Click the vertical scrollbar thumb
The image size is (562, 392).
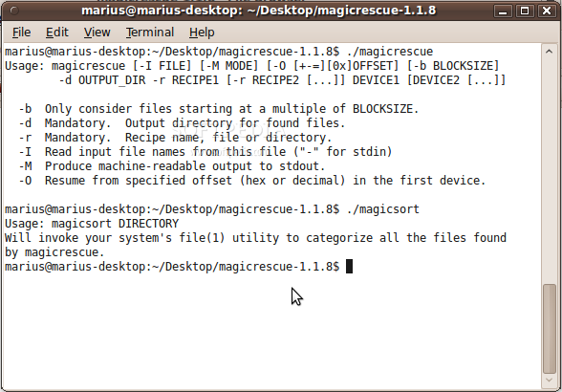pos(549,329)
